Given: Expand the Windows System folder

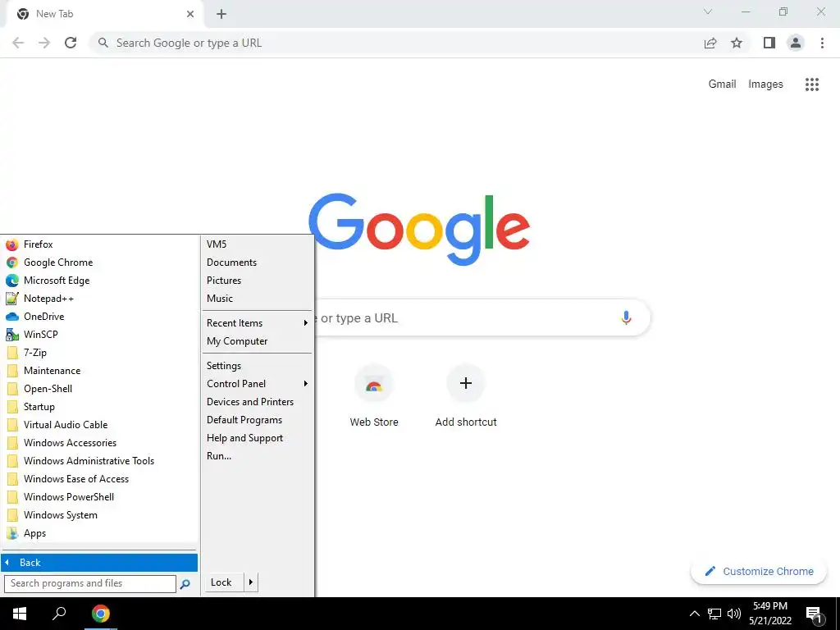Looking at the screenshot, I should (x=100, y=515).
